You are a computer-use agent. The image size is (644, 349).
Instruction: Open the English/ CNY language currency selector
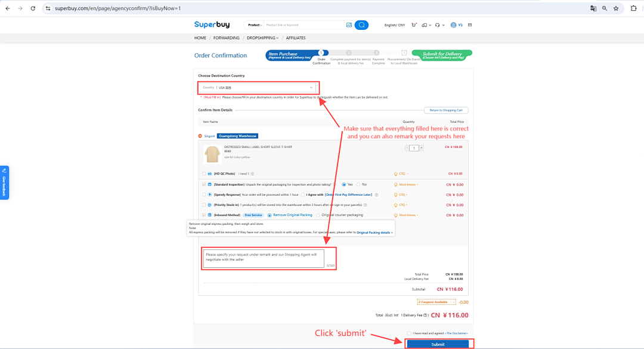coord(395,25)
